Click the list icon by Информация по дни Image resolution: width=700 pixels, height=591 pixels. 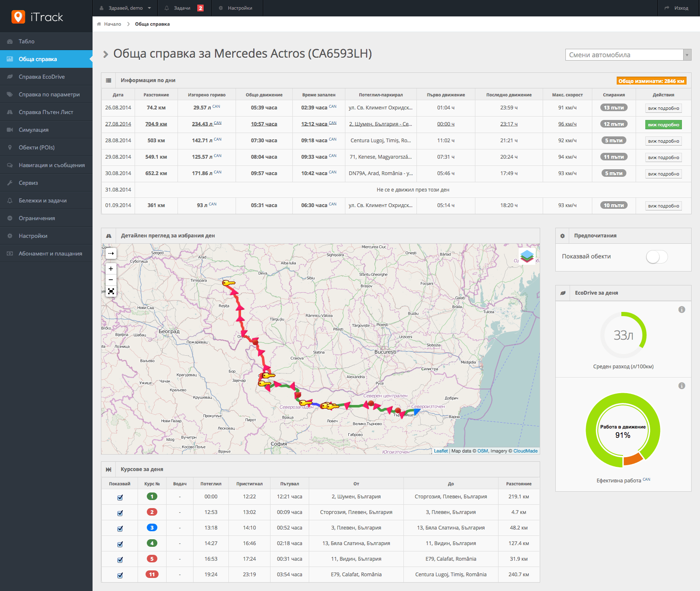[x=109, y=80]
